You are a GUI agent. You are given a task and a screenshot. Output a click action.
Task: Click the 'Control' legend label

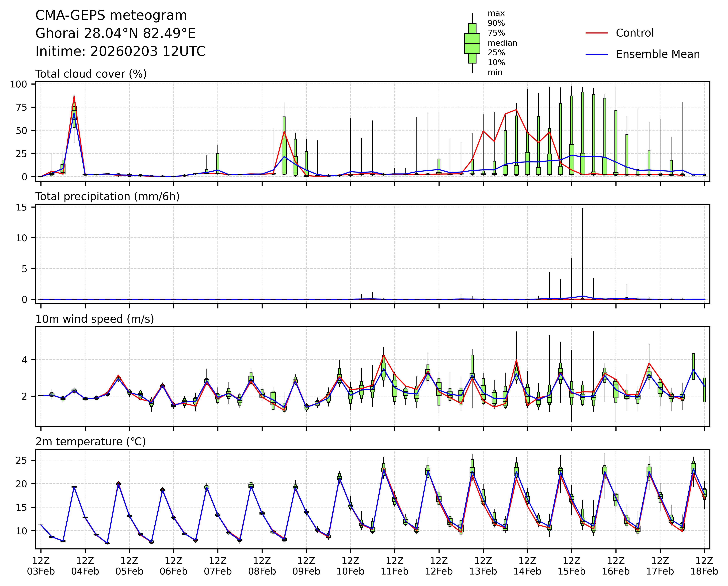point(634,33)
